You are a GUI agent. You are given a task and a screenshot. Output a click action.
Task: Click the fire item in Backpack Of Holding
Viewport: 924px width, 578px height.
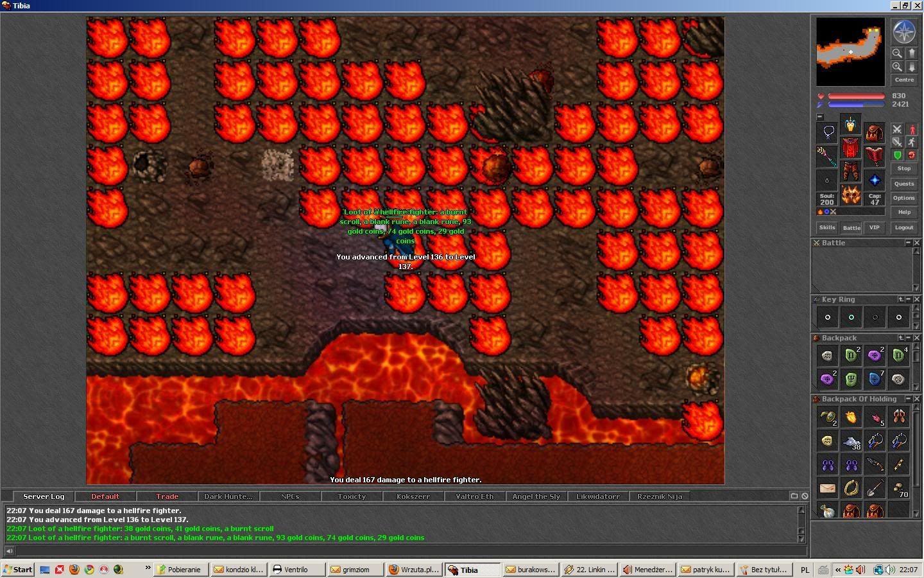click(851, 417)
